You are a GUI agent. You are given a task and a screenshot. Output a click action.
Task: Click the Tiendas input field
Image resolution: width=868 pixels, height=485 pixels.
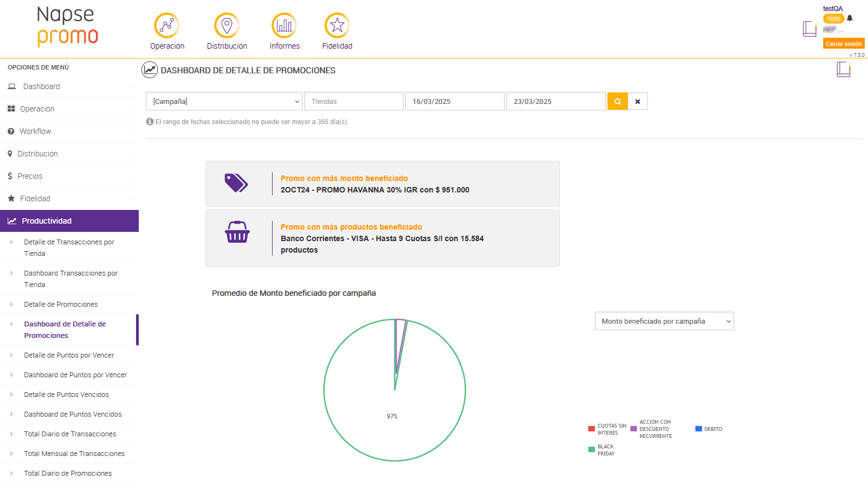tap(353, 101)
